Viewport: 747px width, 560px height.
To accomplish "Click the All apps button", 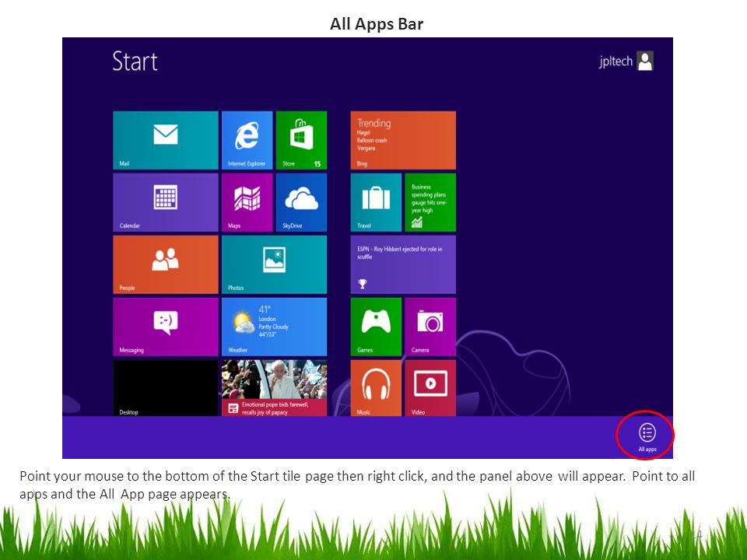I will tap(647, 436).
